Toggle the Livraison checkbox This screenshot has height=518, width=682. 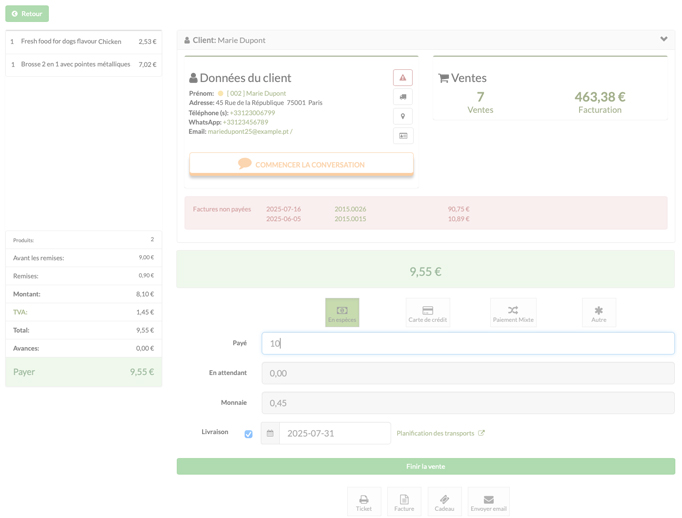[x=248, y=434]
